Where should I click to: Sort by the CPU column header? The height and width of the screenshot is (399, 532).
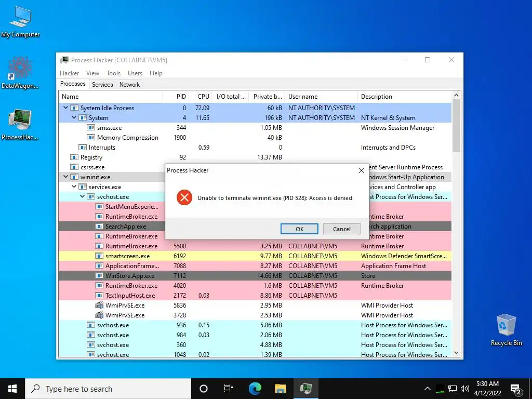point(201,96)
